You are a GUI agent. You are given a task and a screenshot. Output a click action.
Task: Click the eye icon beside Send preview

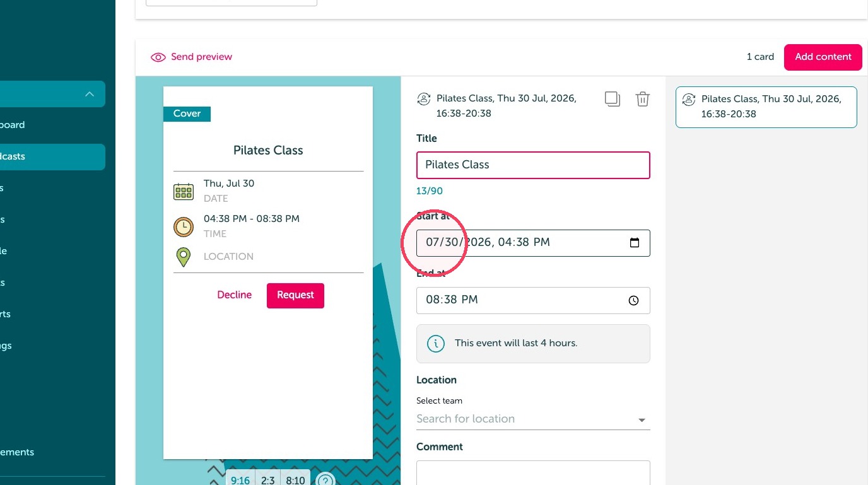pyautogui.click(x=158, y=57)
